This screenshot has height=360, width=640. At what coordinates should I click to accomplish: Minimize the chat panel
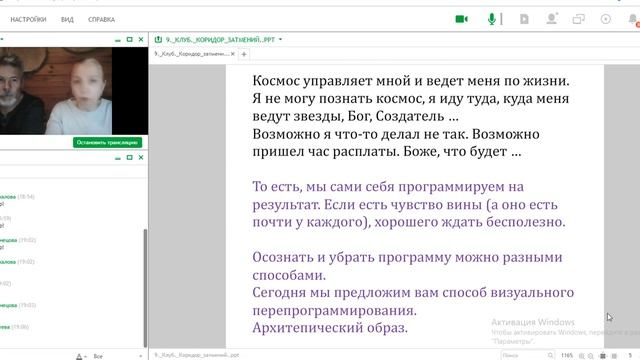(118, 158)
